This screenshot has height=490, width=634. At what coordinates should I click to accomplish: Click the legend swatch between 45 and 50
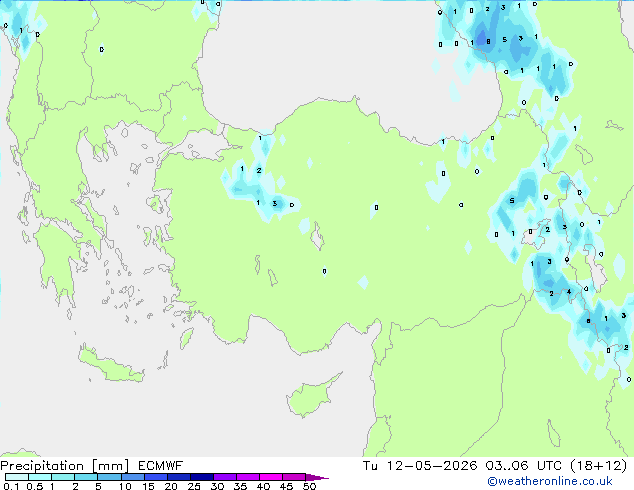point(294,477)
